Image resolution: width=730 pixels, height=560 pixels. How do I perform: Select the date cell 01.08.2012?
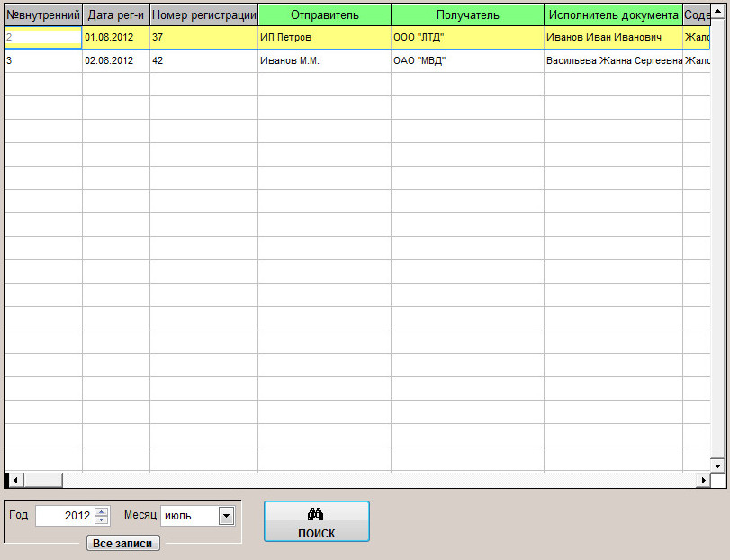click(x=116, y=37)
